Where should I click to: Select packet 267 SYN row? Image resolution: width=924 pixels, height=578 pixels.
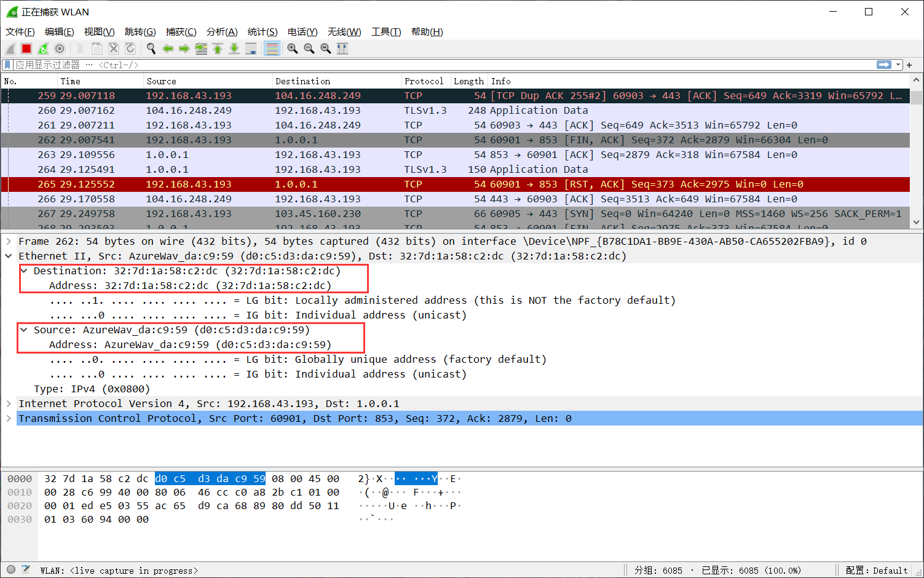tap(456, 214)
